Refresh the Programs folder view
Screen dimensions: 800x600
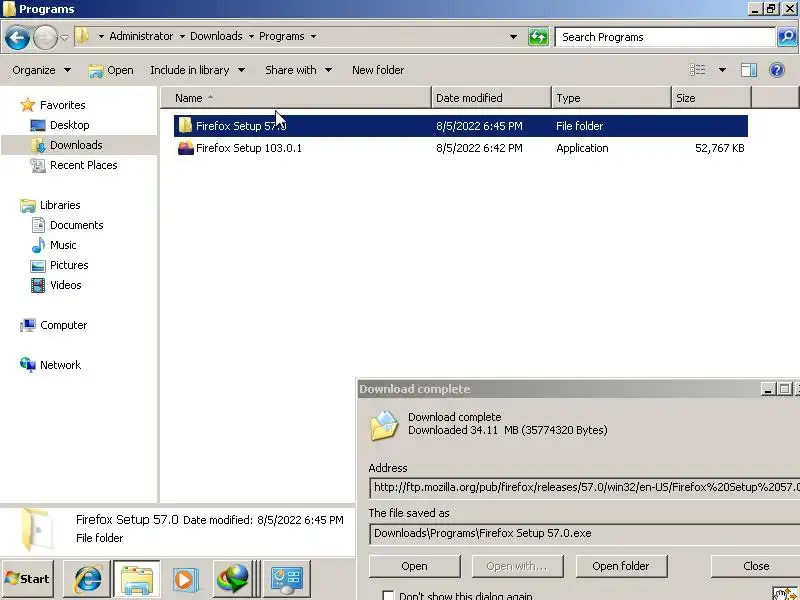click(538, 37)
